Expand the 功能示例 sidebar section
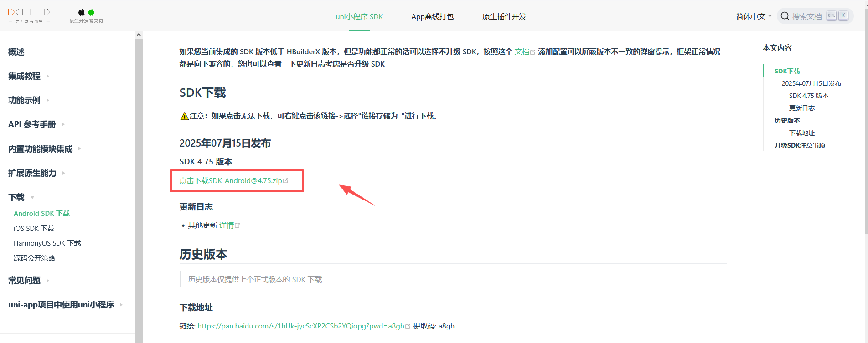 pos(28,100)
